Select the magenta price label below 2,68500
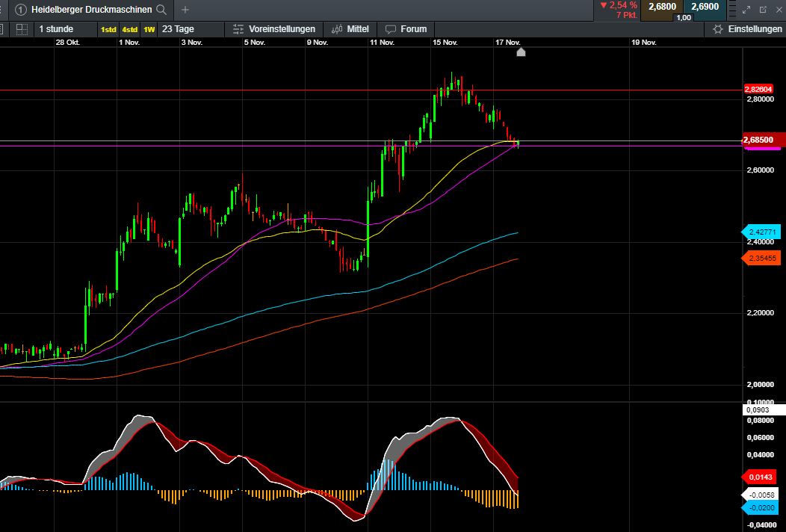The image size is (786, 532). 763,147
